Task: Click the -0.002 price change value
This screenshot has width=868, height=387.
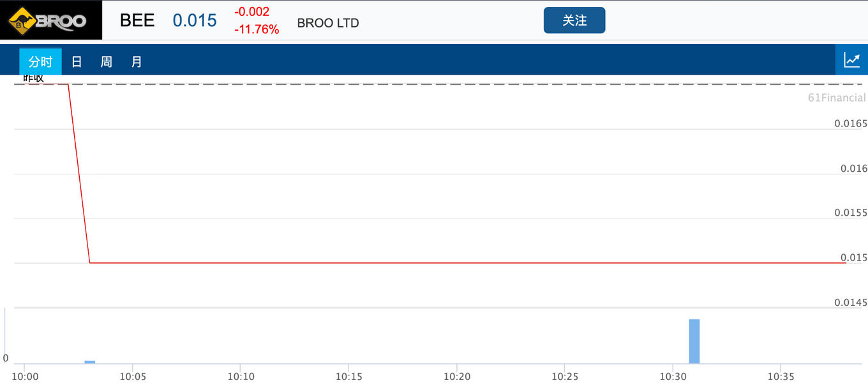Action: [x=252, y=11]
